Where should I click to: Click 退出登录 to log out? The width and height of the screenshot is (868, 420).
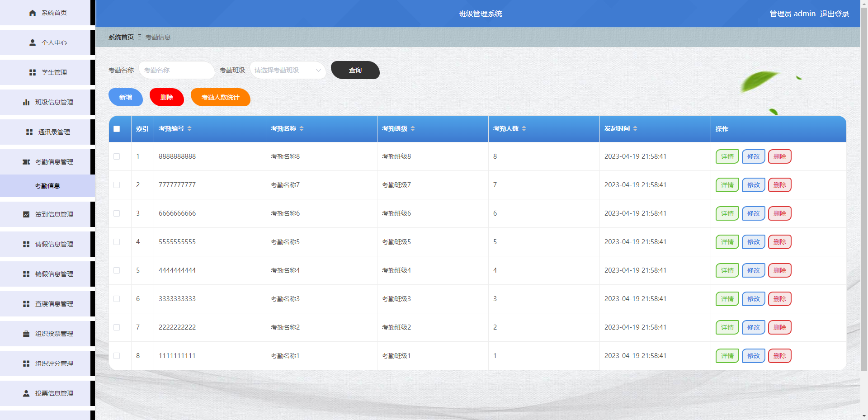click(x=834, y=14)
